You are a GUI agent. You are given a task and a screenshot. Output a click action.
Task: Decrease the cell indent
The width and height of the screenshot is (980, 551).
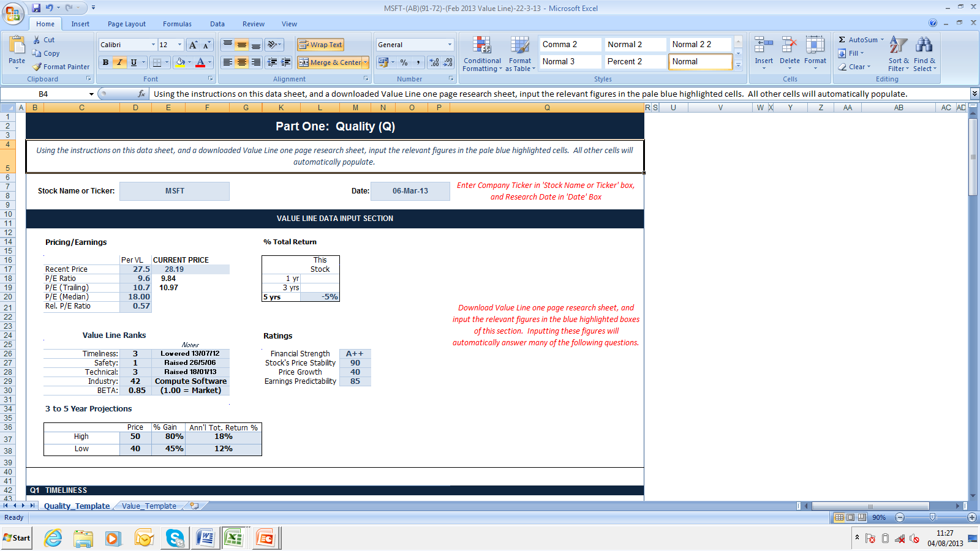[x=272, y=62]
